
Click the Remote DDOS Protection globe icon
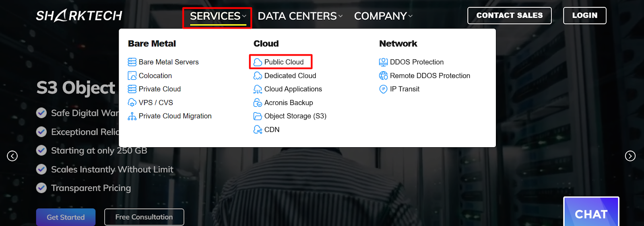tap(383, 76)
